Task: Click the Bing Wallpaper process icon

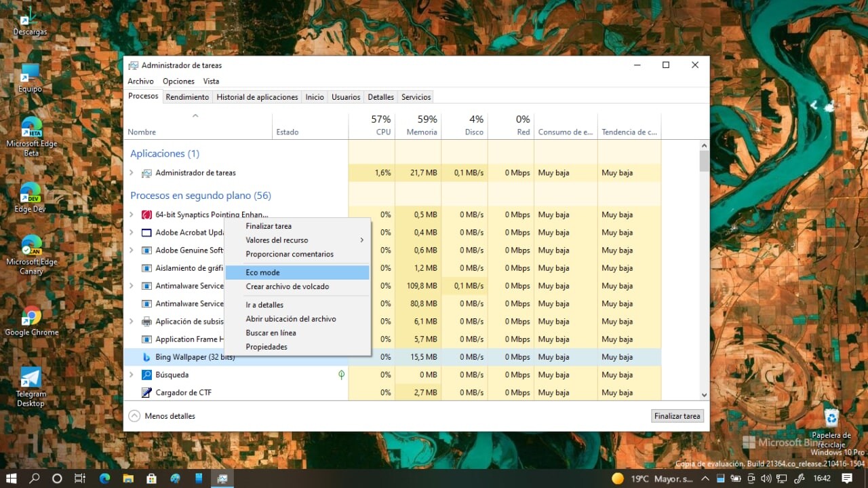Action: (146, 357)
